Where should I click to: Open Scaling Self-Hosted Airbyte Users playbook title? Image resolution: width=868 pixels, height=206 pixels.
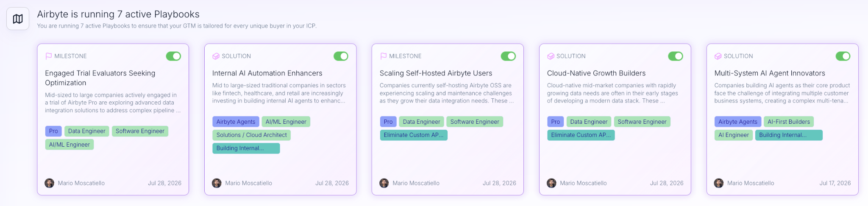436,73
